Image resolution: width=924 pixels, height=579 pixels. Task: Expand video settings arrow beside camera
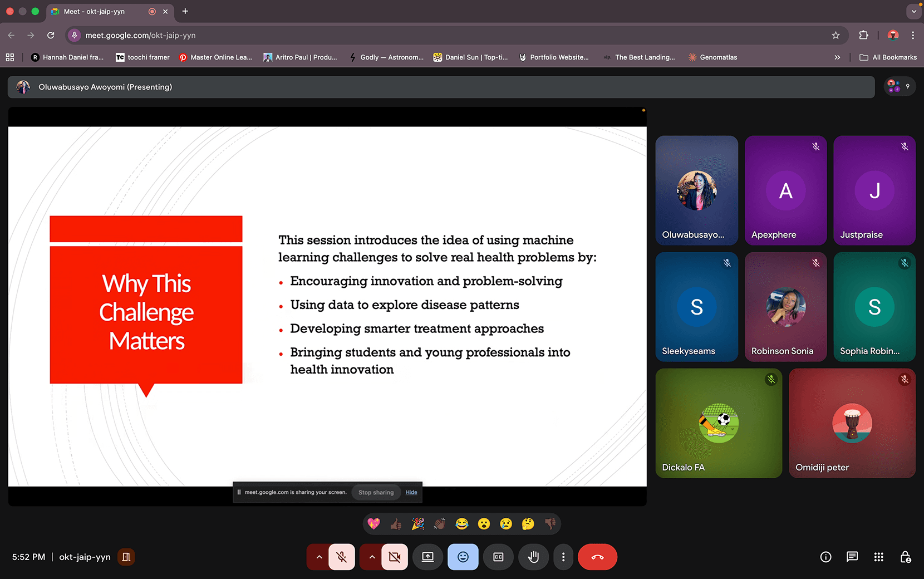click(372, 557)
